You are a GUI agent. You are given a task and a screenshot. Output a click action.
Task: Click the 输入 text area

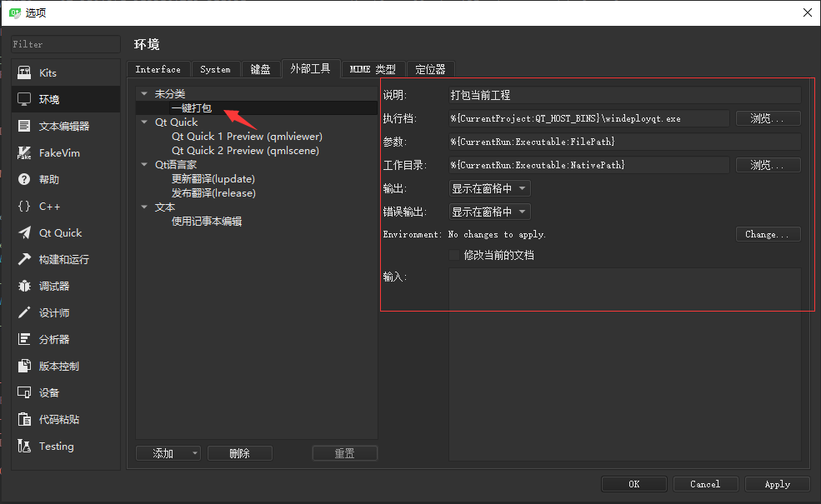tap(624, 364)
